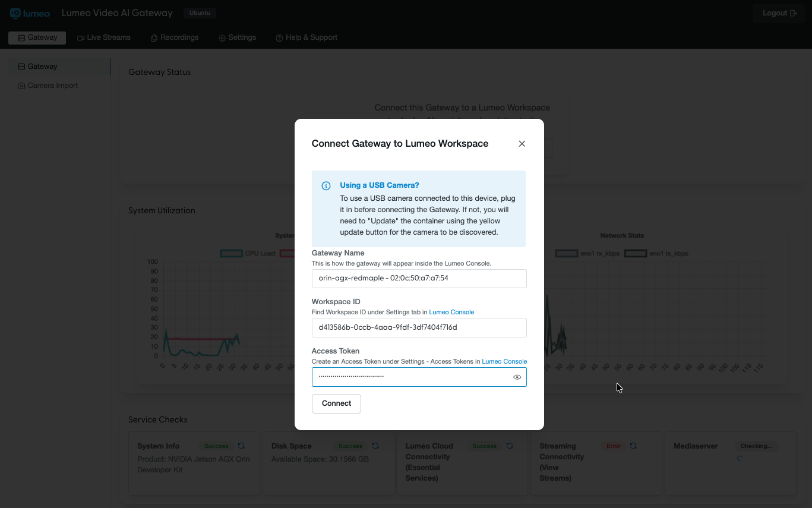
Task: Click the Checking... status on Mediaserver
Action: pos(756,446)
